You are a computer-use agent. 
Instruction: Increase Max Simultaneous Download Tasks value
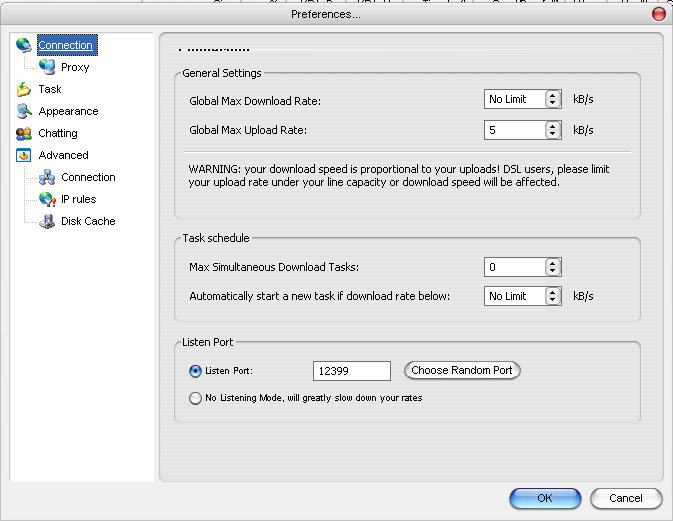[x=553, y=262]
